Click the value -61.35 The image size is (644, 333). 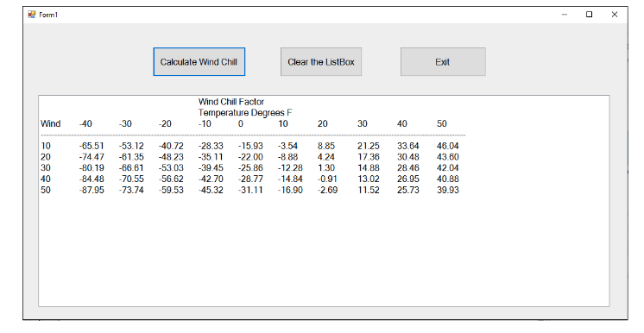[131, 157]
